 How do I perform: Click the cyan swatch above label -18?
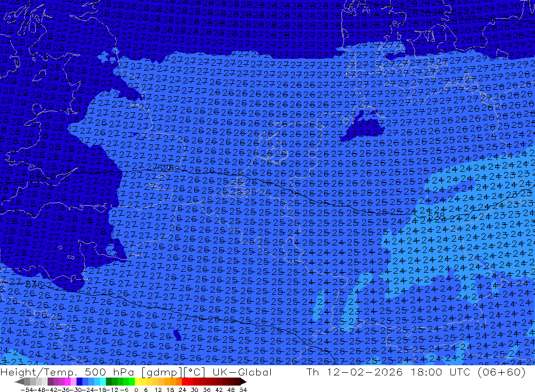click(103, 382)
